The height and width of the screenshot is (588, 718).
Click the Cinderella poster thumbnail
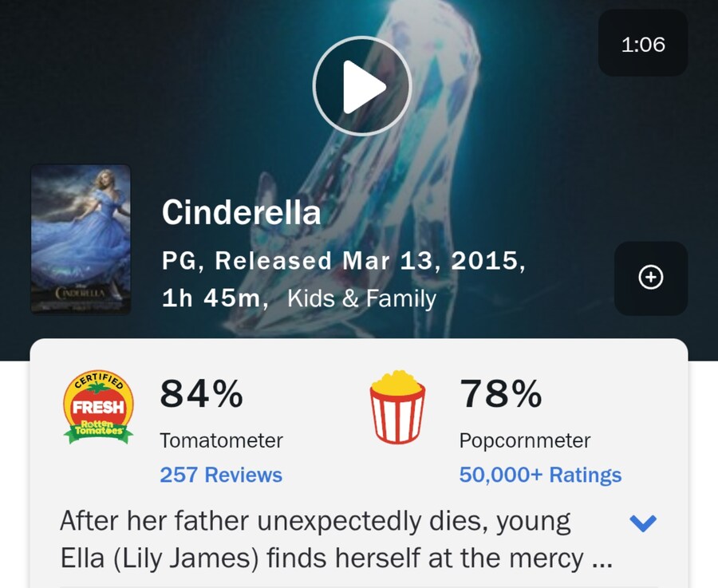[x=81, y=239]
